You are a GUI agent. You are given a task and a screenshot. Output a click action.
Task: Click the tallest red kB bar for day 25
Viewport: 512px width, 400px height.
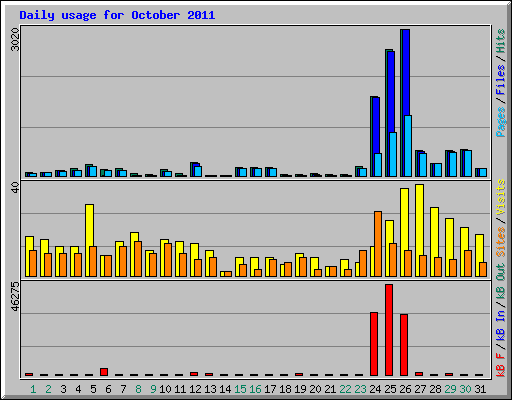coord(389,330)
